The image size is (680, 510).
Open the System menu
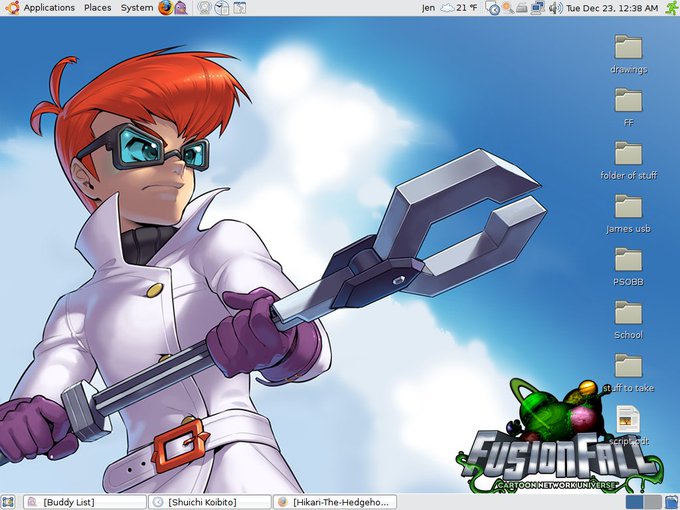point(137,8)
